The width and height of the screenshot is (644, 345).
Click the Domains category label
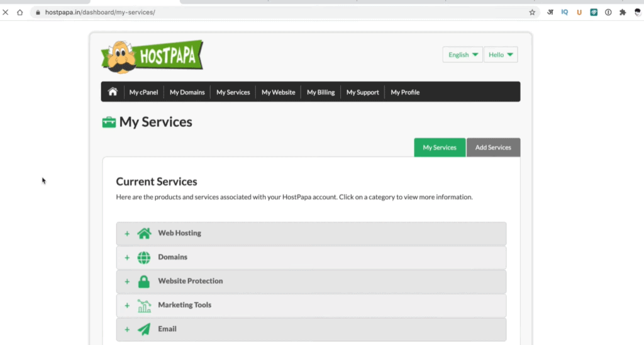pyautogui.click(x=172, y=257)
